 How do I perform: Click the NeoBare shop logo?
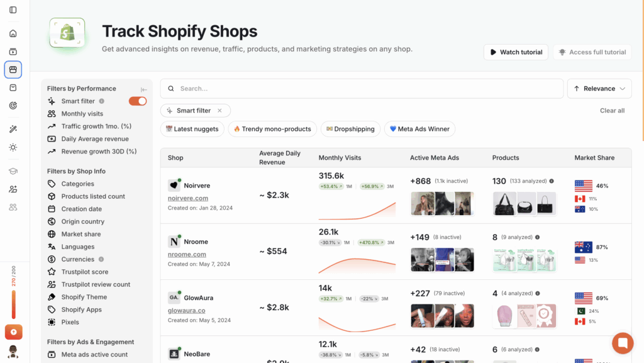(174, 354)
